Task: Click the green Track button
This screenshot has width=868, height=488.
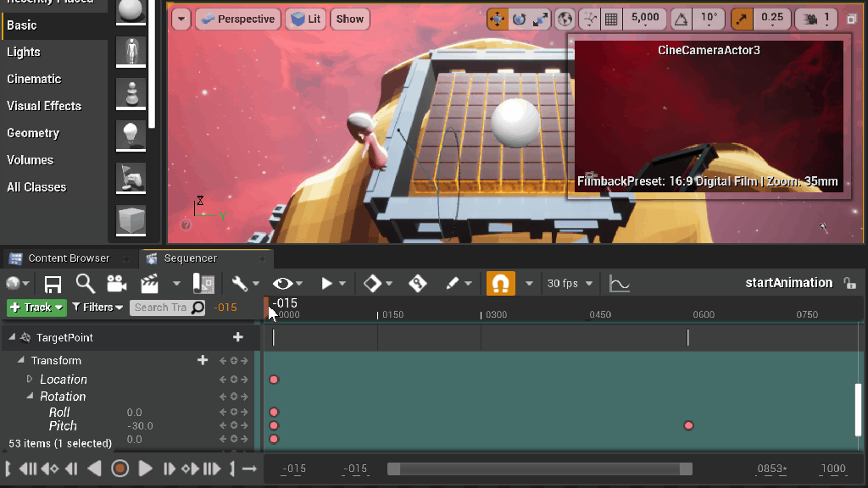Action: click(x=36, y=308)
